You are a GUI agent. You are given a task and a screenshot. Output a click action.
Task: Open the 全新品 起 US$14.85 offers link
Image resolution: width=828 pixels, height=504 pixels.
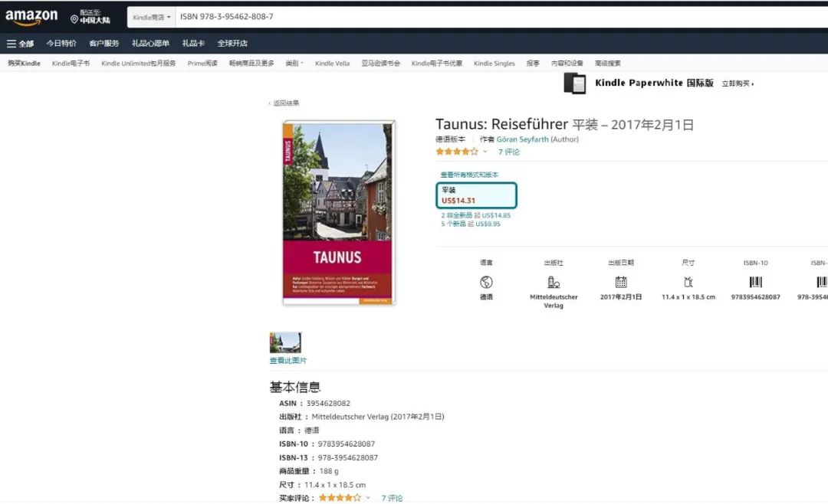(476, 215)
